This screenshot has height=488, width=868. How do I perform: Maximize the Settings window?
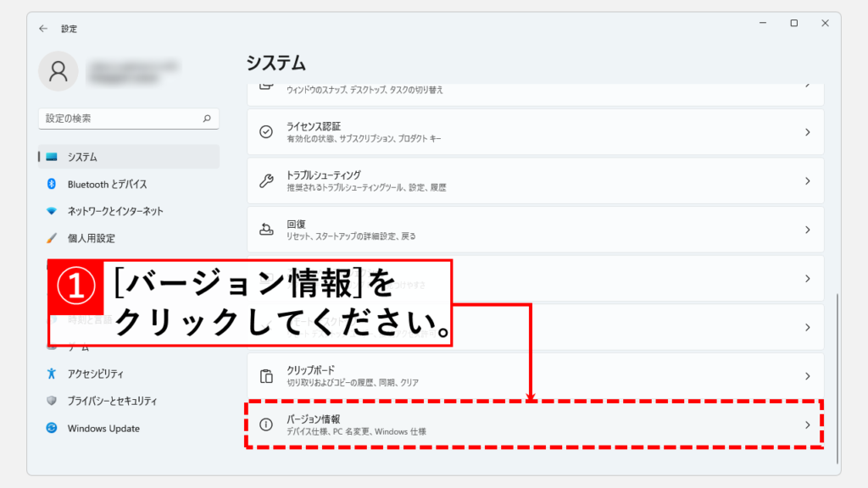click(793, 23)
